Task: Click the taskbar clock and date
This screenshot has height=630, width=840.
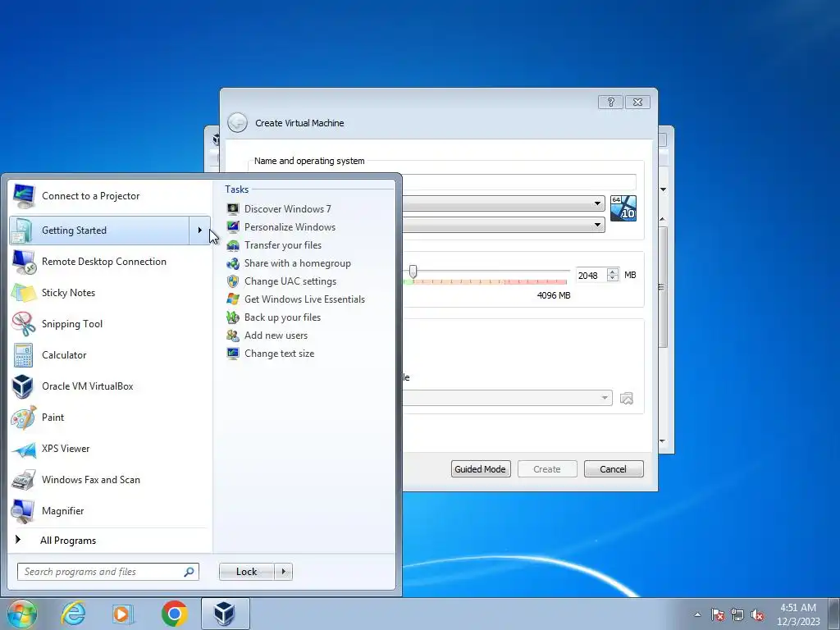Action: (x=798, y=614)
